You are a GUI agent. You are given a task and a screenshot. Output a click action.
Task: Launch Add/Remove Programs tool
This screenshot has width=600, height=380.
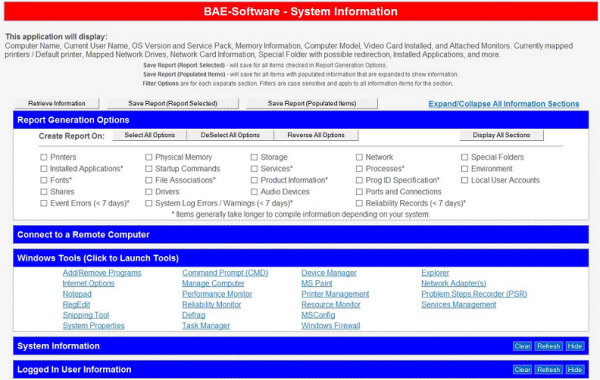[102, 273]
